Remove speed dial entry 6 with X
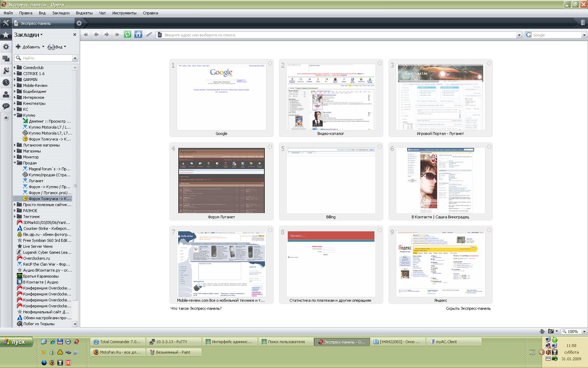The height and width of the screenshot is (368, 588). point(489,146)
